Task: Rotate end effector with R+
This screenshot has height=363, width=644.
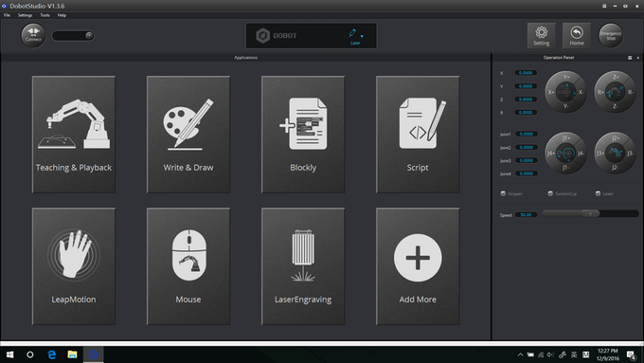Action: pos(600,92)
